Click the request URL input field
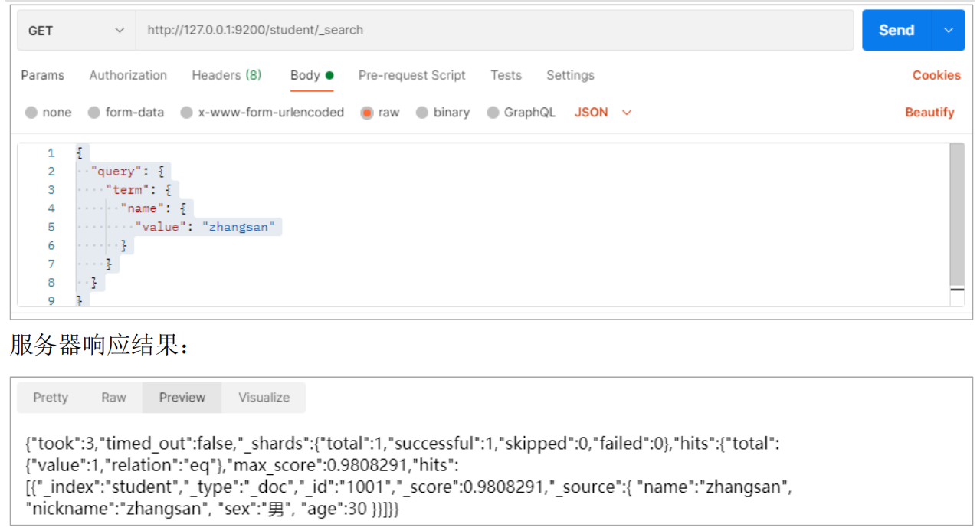This screenshot has width=980, height=531. point(493,31)
